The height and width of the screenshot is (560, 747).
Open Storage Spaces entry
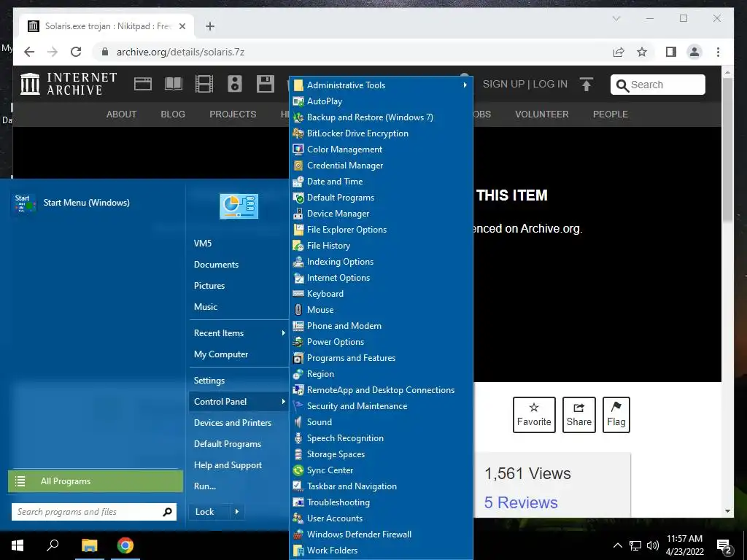(382, 454)
